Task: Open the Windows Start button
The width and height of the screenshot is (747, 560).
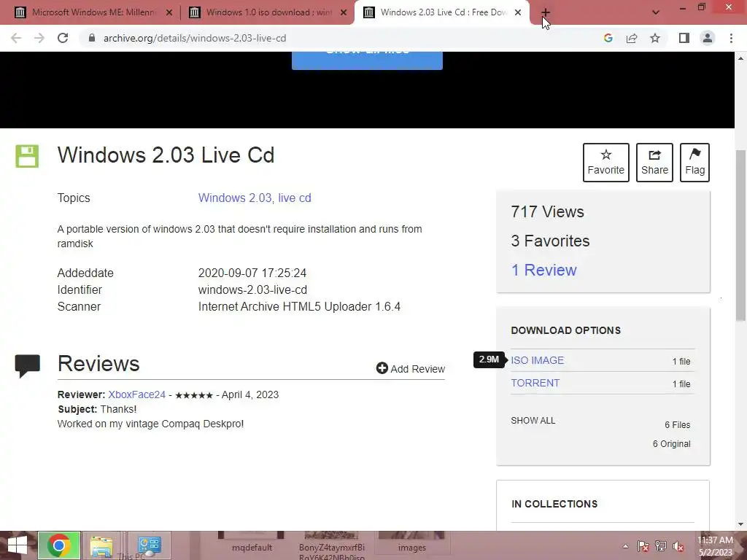Action: click(18, 545)
